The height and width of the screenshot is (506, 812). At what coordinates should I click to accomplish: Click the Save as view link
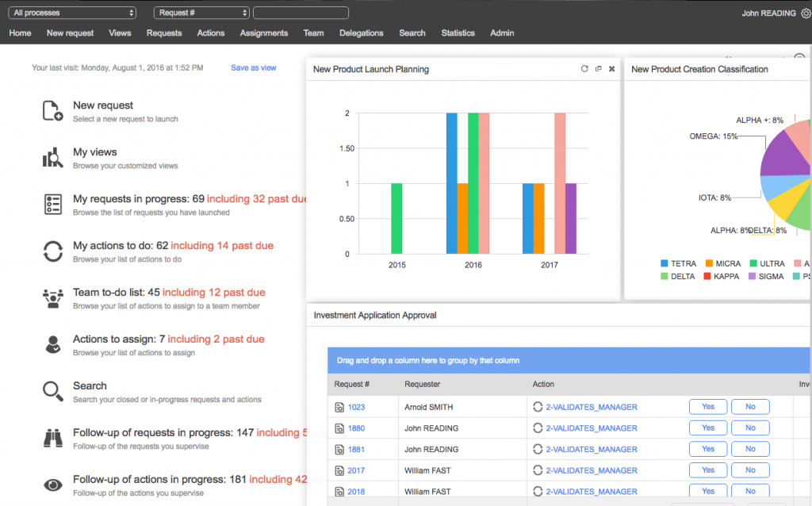coord(253,68)
